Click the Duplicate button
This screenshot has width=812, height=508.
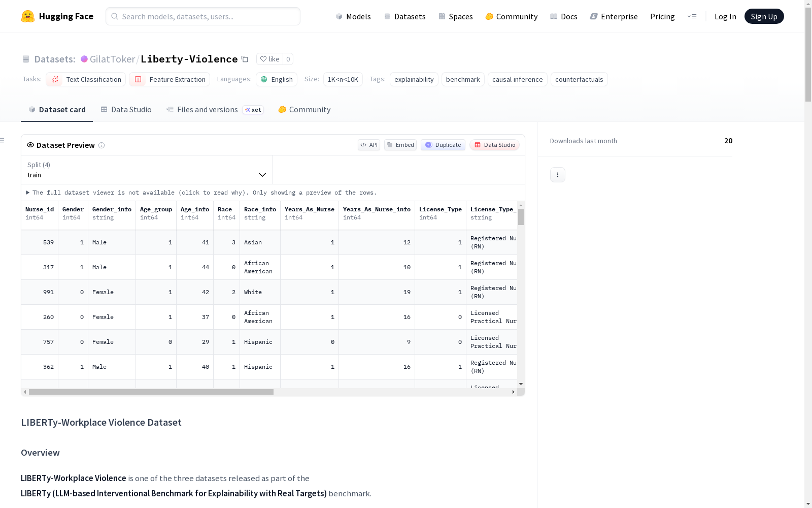[443, 145]
